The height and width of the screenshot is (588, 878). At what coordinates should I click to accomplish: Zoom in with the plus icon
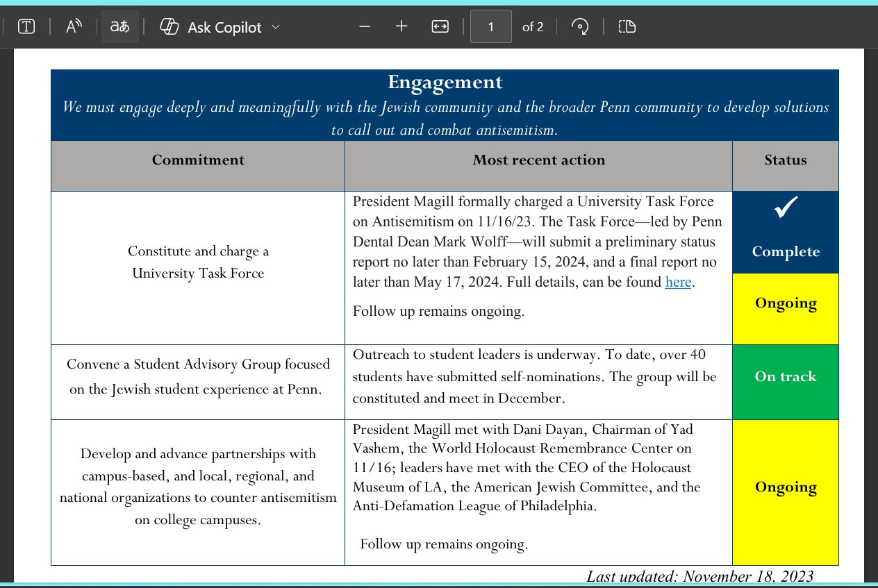click(x=401, y=26)
